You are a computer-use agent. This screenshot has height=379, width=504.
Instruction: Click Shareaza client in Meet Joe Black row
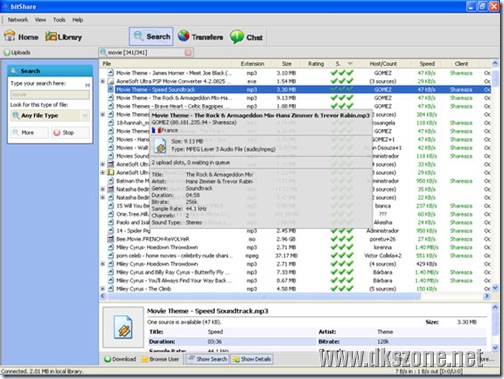tap(461, 73)
